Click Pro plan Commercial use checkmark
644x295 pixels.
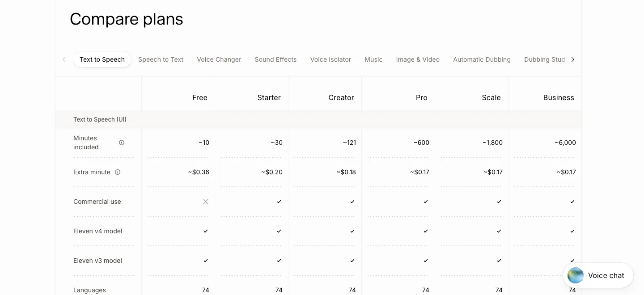(426, 202)
